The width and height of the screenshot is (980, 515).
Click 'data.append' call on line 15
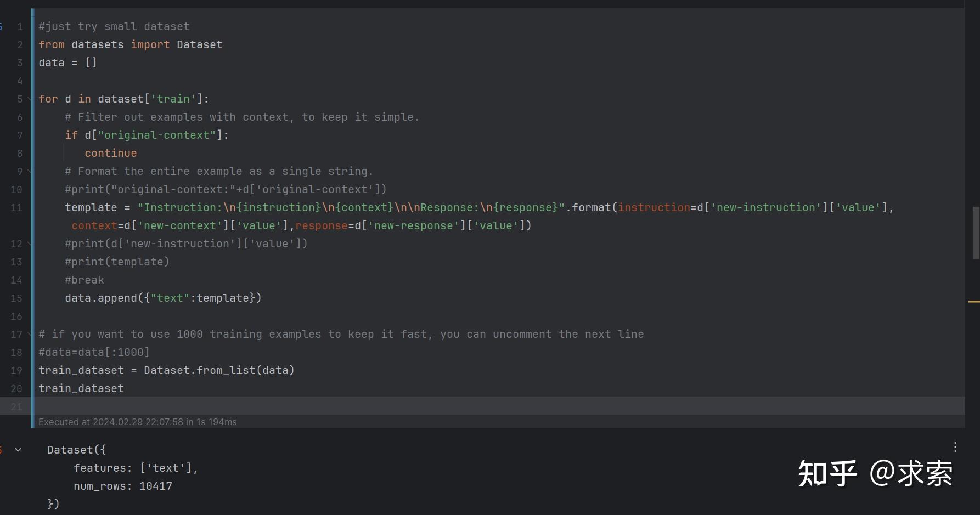pos(101,298)
